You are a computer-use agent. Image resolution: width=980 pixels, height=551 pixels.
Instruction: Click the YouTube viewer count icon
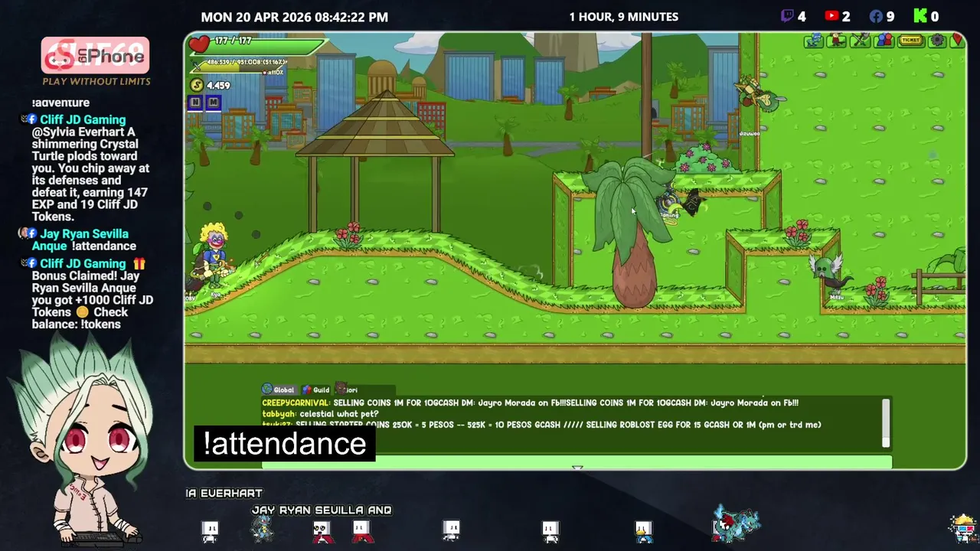pos(831,16)
